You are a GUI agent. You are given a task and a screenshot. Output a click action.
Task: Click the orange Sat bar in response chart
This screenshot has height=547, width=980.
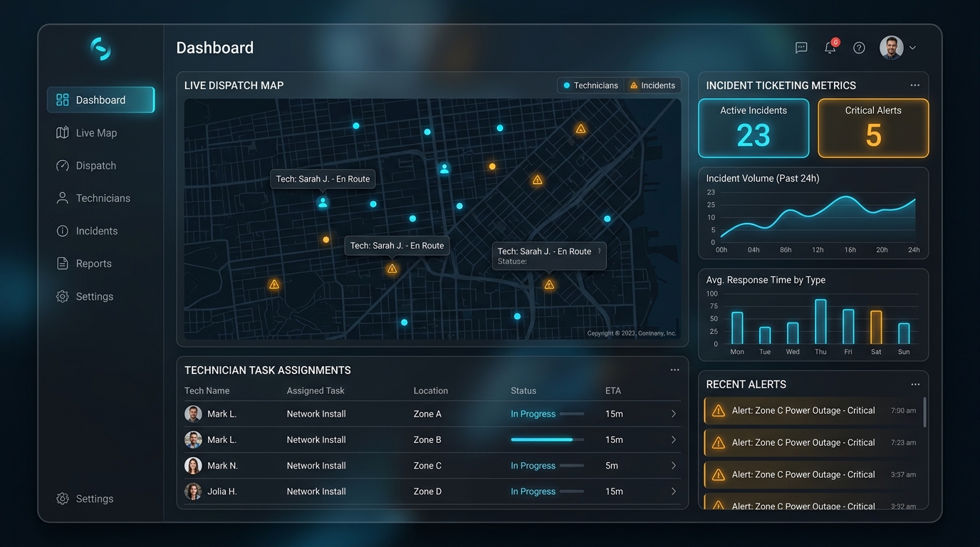coord(876,328)
